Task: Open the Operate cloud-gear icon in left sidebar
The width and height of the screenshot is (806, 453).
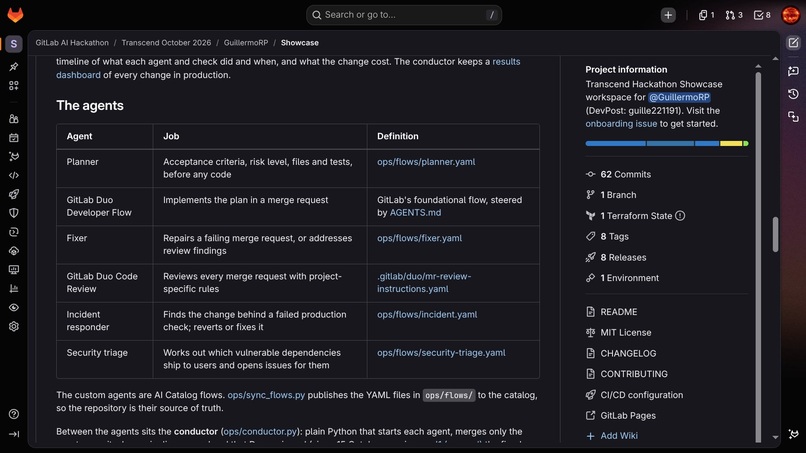Action: click(x=14, y=251)
